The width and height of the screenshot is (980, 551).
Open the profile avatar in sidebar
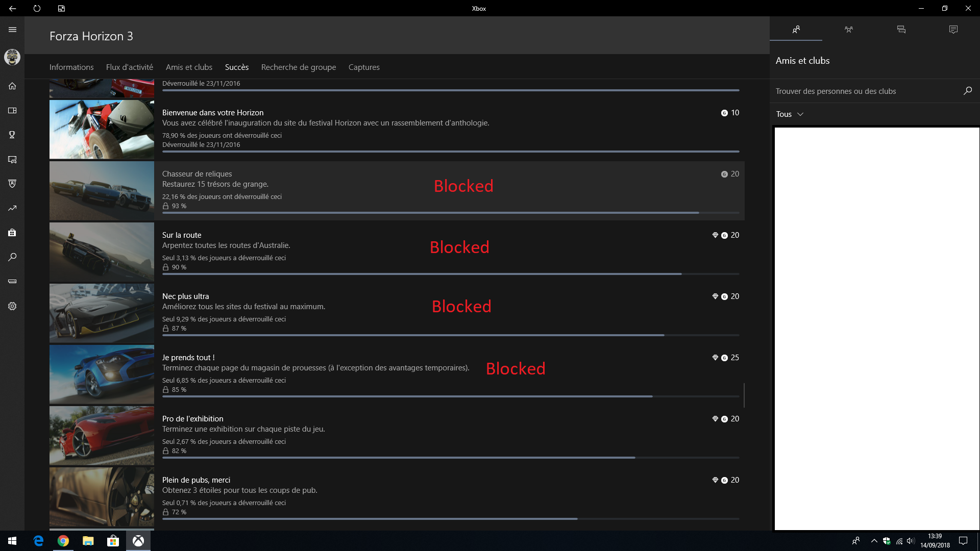12,57
